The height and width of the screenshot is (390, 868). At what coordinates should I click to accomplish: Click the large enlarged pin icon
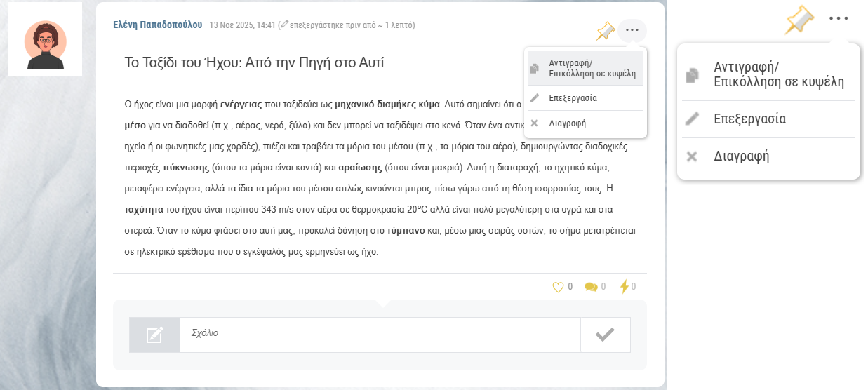tap(799, 20)
